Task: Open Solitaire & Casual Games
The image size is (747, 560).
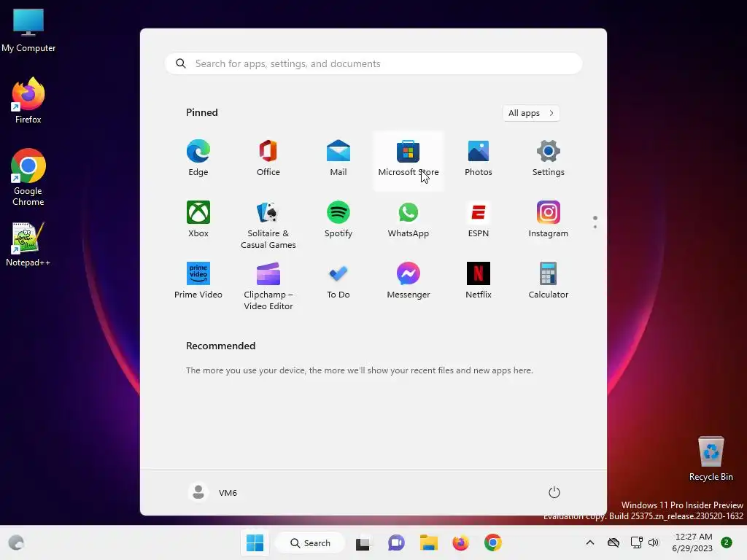Action: (x=268, y=225)
